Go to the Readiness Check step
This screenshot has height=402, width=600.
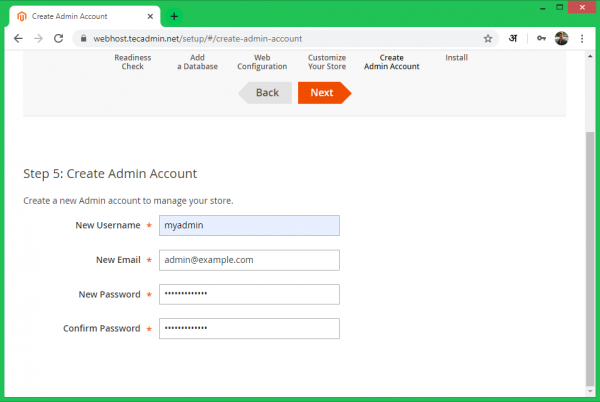[x=132, y=62]
